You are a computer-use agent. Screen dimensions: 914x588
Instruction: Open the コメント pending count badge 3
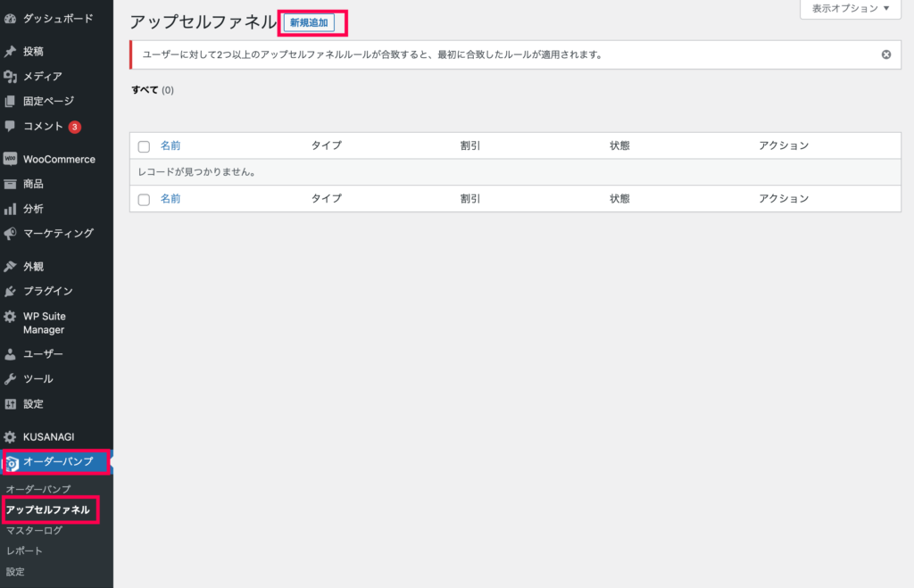click(75, 127)
